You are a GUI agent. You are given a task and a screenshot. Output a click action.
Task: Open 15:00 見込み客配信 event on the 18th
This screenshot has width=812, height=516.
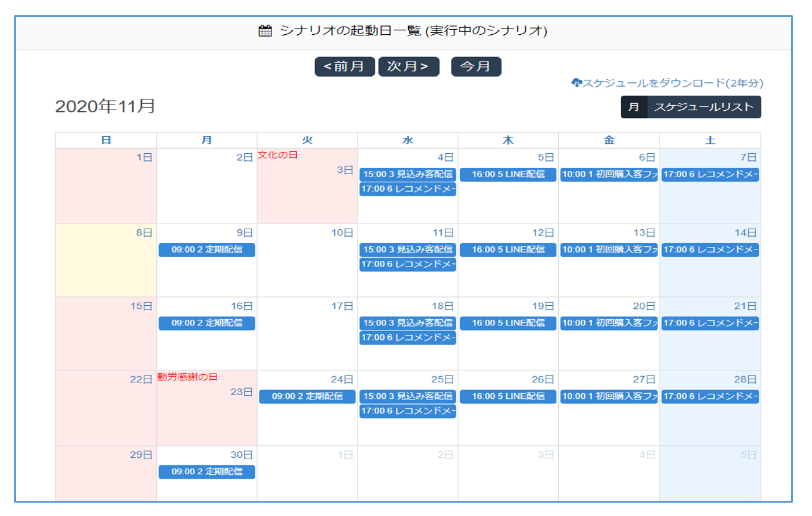pyautogui.click(x=408, y=324)
